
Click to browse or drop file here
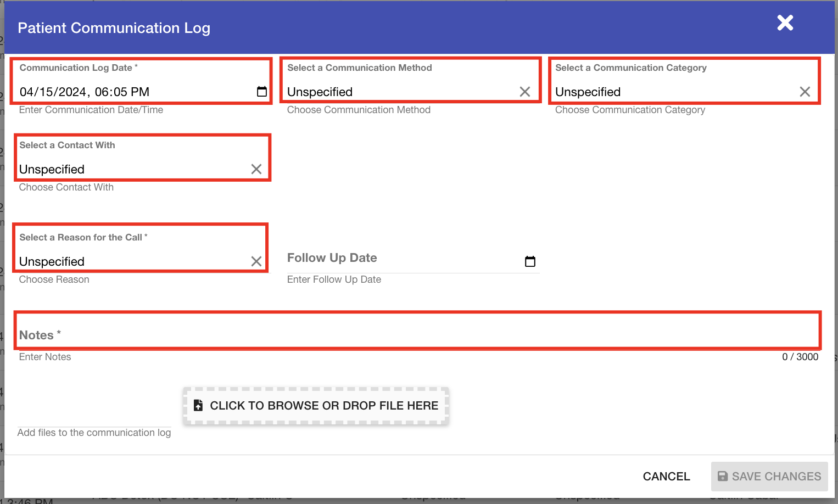click(316, 405)
